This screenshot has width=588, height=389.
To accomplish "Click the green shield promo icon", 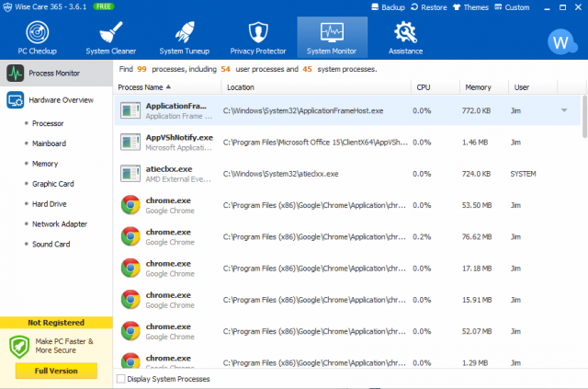I will [x=19, y=347].
